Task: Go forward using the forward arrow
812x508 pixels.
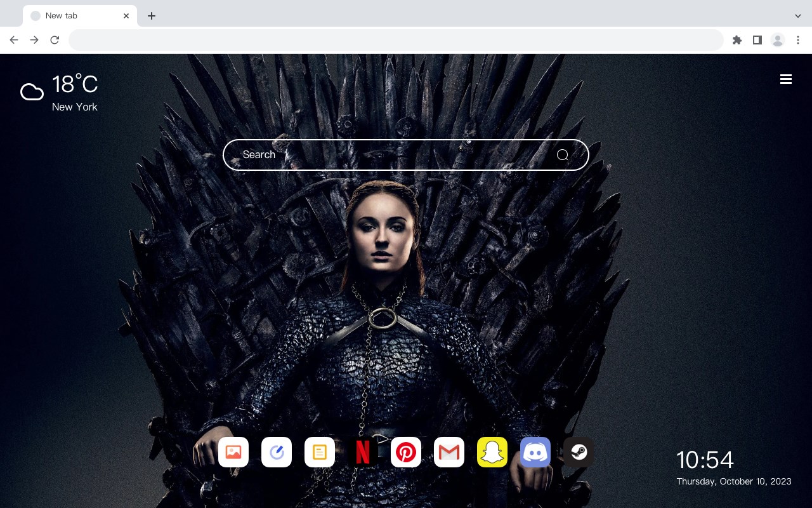Action: [34, 40]
